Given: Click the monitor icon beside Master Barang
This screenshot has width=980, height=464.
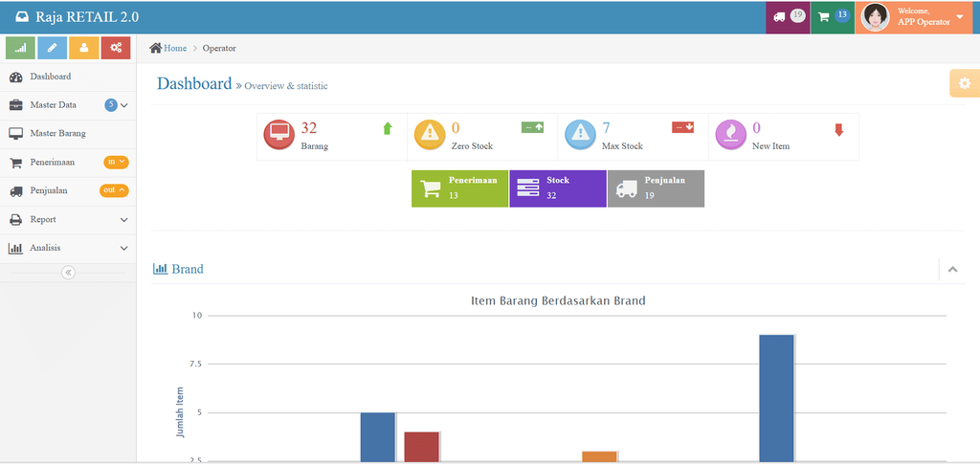Looking at the screenshot, I should pyautogui.click(x=16, y=134).
